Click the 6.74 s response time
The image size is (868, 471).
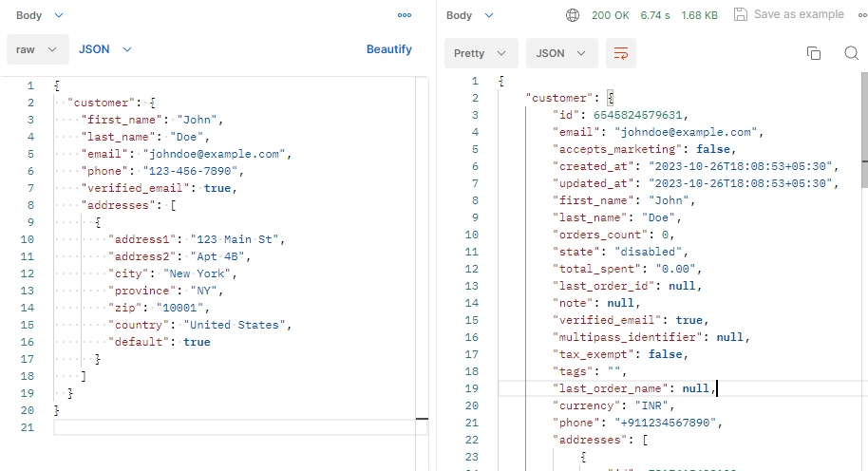pyautogui.click(x=655, y=15)
